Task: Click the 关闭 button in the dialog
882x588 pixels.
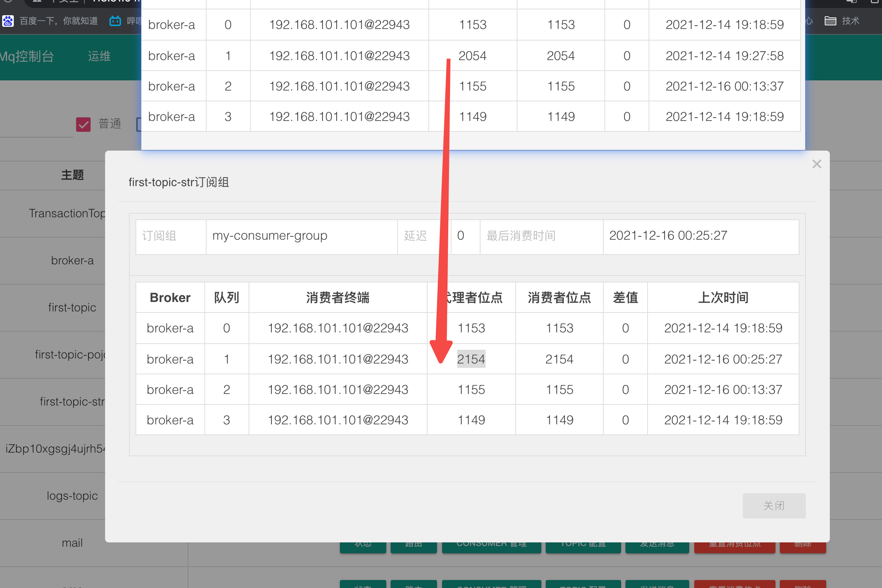Action: (774, 505)
